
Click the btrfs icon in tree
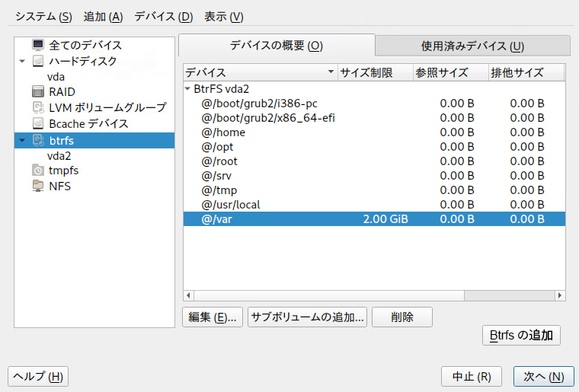[38, 140]
